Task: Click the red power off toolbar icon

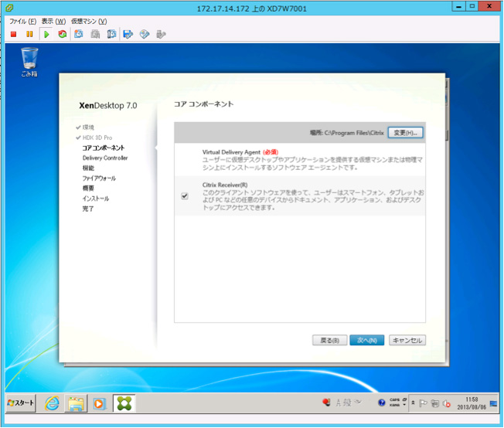Action: 13,34
